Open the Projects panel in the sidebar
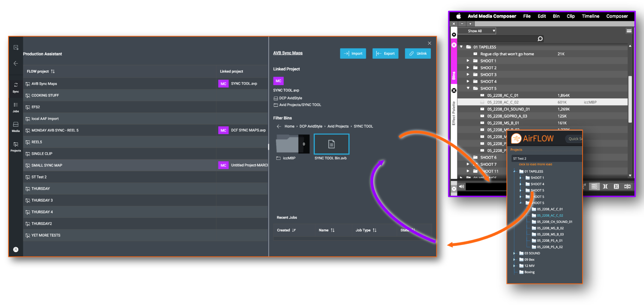 click(15, 146)
